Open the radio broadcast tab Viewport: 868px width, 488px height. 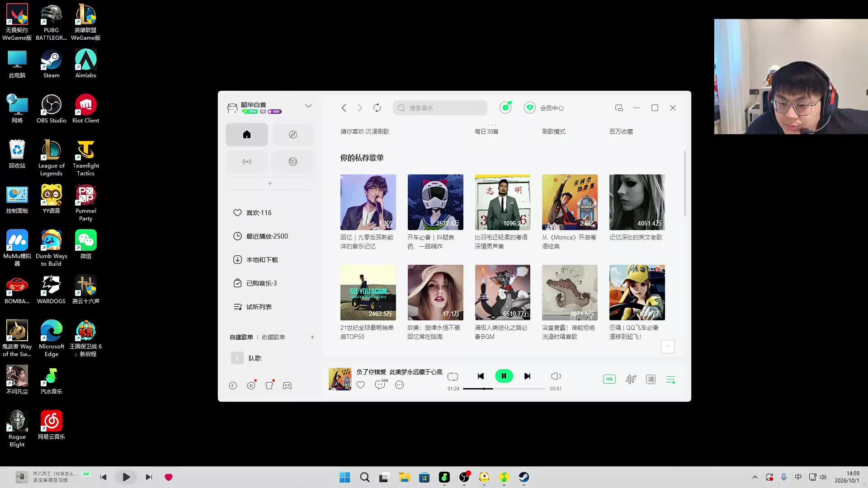(x=247, y=162)
